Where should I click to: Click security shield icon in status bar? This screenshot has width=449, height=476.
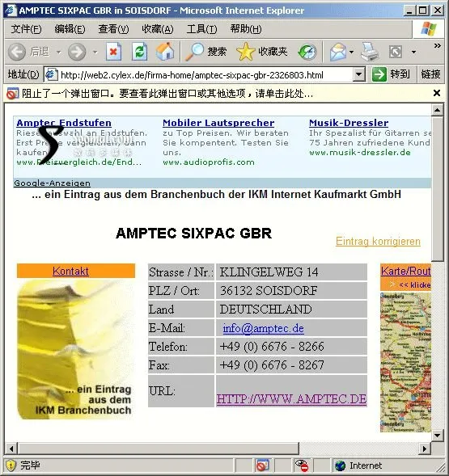(x=11, y=465)
